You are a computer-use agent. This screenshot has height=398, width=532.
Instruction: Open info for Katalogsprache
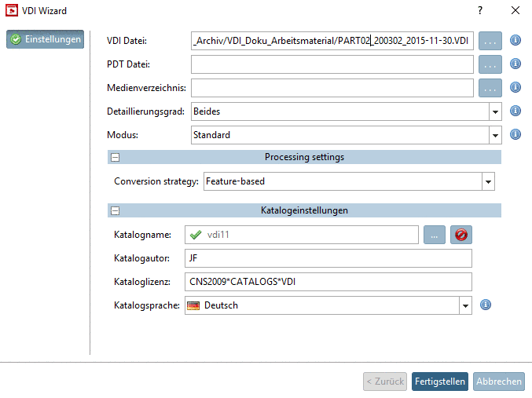click(x=485, y=305)
